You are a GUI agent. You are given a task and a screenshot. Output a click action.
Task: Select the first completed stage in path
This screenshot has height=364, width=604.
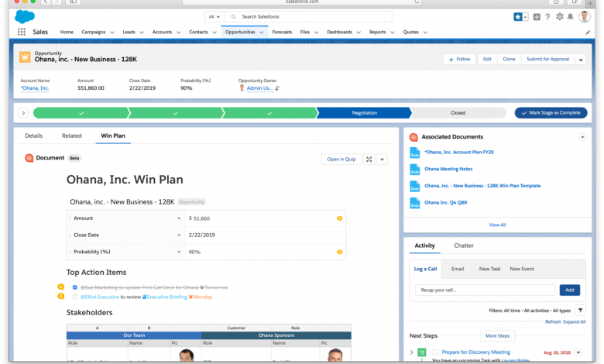click(x=81, y=113)
